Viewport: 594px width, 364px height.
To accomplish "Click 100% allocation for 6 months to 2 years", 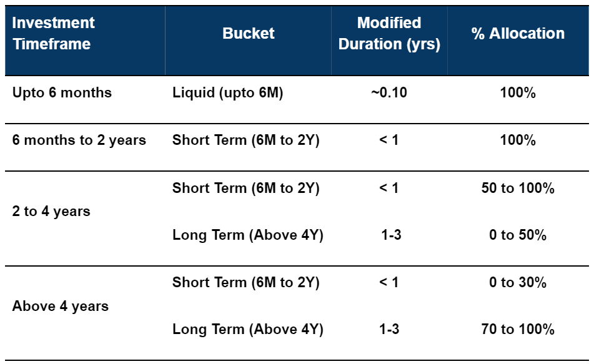I will pyautogui.click(x=518, y=140).
